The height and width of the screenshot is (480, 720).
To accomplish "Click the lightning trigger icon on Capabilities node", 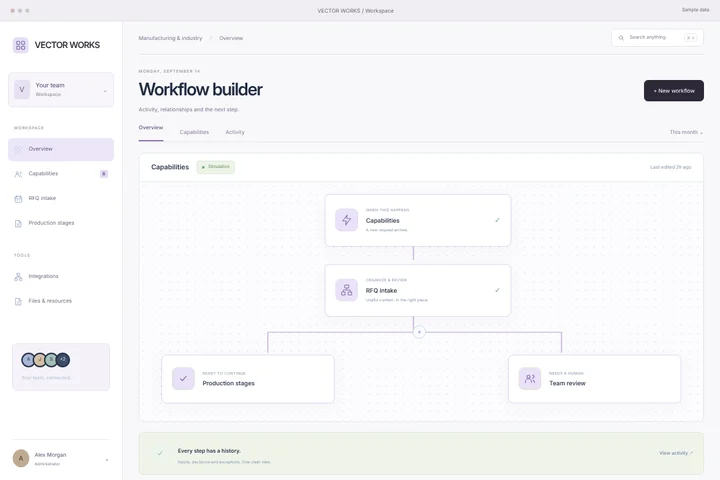I will pyautogui.click(x=347, y=220).
